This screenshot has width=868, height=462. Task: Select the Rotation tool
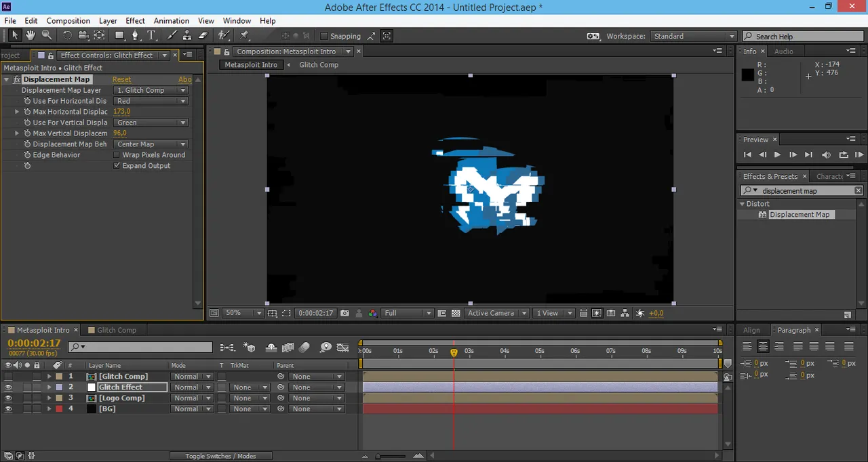tap(67, 35)
